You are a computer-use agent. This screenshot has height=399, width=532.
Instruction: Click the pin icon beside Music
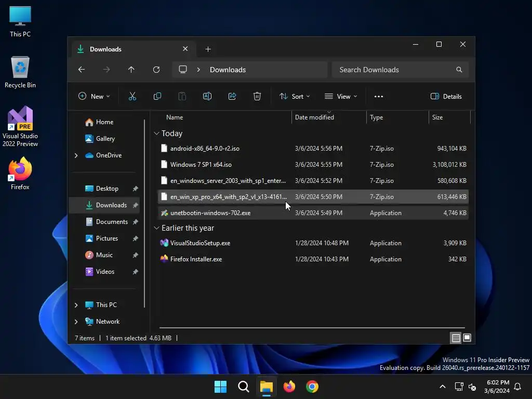[136, 255]
